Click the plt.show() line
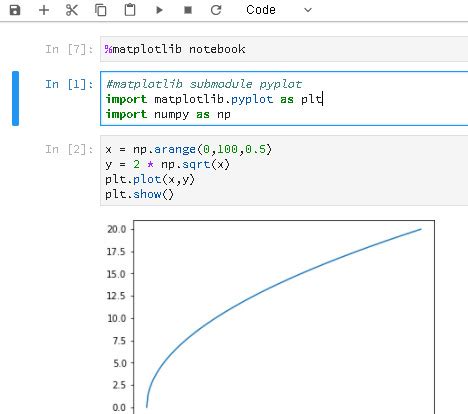The height and width of the screenshot is (414, 468). tap(139, 194)
